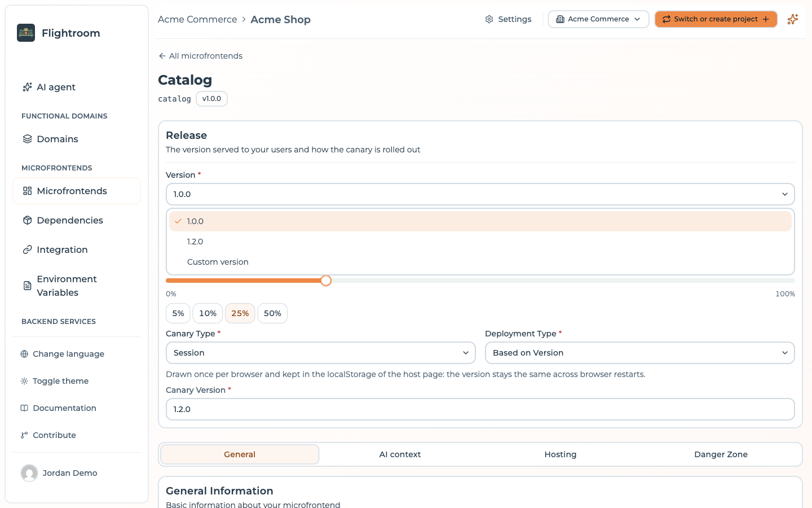Image resolution: width=812 pixels, height=508 pixels.
Task: Set canary to 5% preset
Action: pyautogui.click(x=178, y=313)
